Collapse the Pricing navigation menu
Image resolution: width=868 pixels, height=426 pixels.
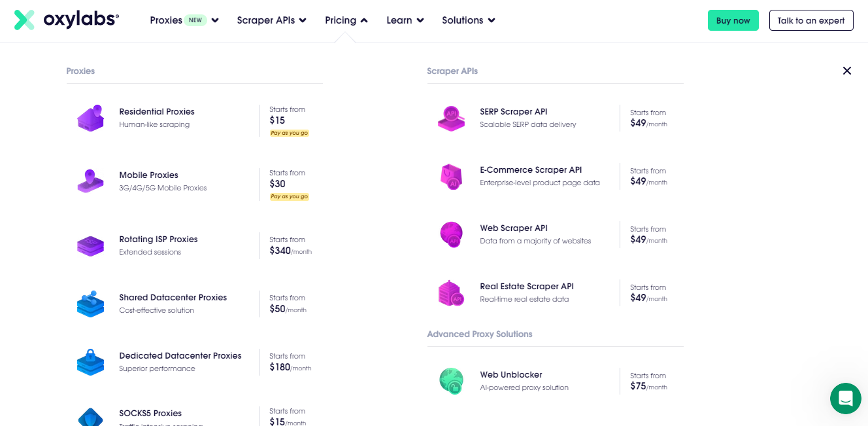click(x=346, y=20)
